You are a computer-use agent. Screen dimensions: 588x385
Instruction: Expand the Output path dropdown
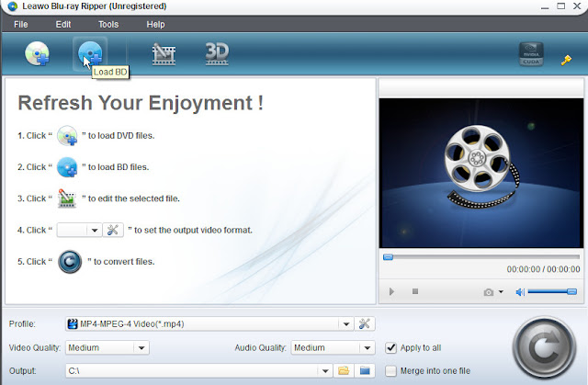click(325, 371)
